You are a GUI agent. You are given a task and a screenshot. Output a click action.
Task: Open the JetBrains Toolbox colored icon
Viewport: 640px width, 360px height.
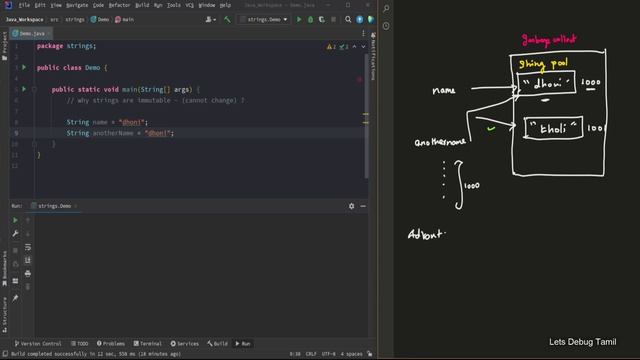(x=371, y=19)
